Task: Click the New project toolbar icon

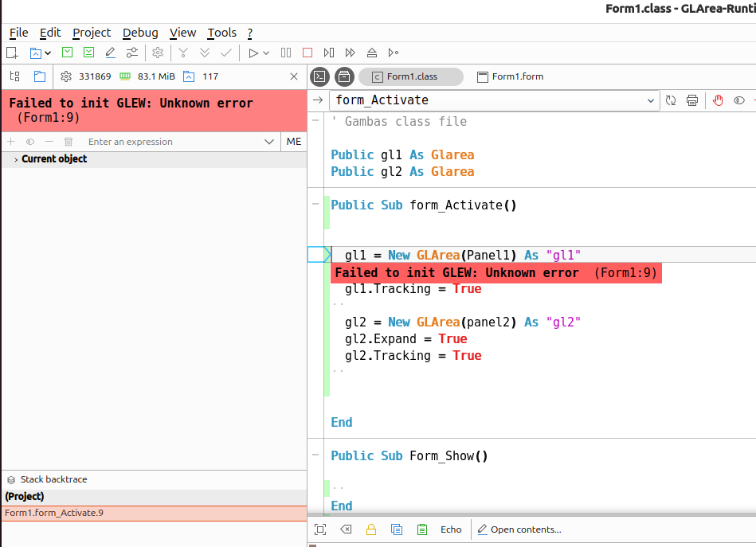Action: 12,53
